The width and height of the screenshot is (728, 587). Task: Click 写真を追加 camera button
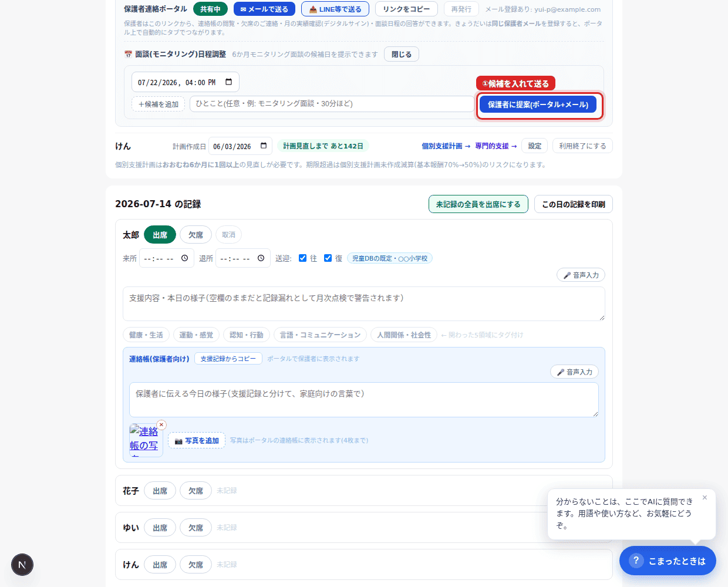coord(197,441)
